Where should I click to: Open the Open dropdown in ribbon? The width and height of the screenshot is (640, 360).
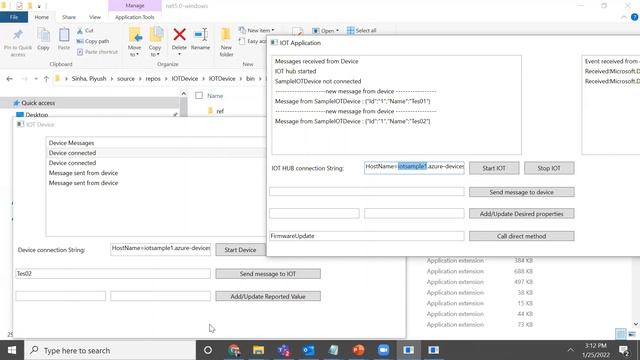(325, 31)
